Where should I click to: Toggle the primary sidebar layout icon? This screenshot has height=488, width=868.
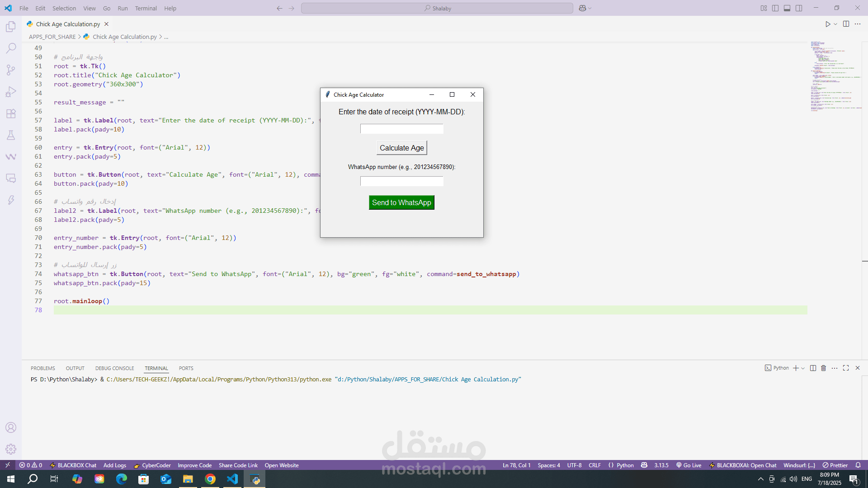(775, 8)
